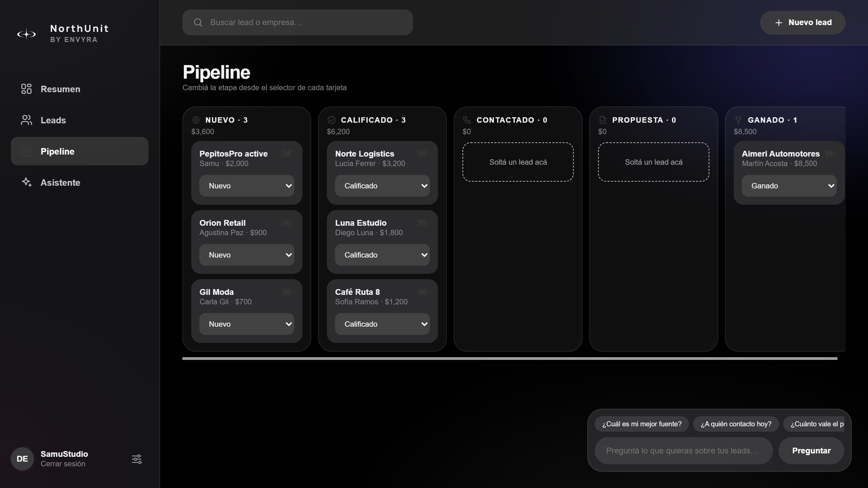868x488 pixels.
Task: Click the Leads people icon
Action: (26, 120)
